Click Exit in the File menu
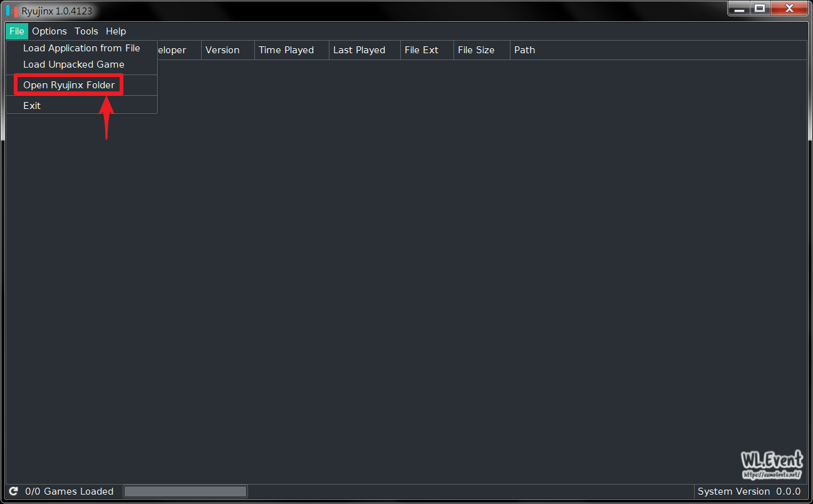The image size is (813, 504). (81, 106)
